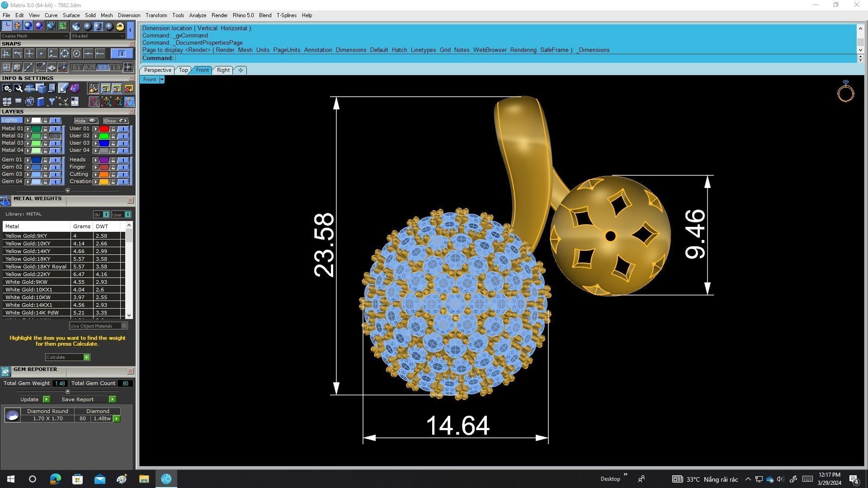
Task: Open the Curve menu
Action: coord(51,15)
